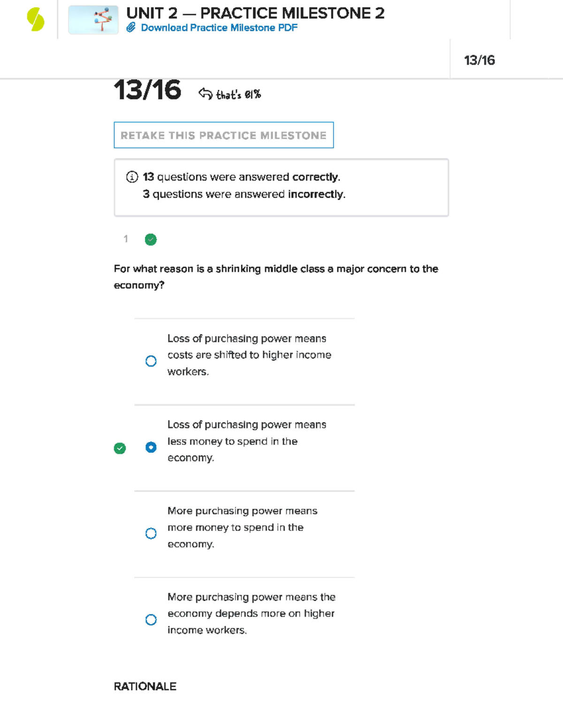Click the Unit 2 Practice Milestone 2 title
Screen dimensions: 563x728
point(255,13)
